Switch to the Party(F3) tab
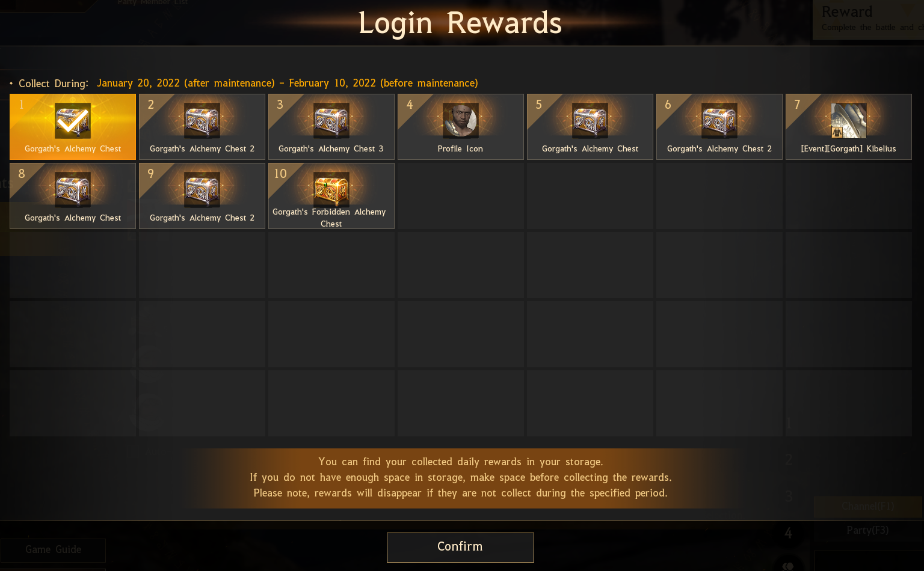This screenshot has height=571, width=924. point(868,530)
